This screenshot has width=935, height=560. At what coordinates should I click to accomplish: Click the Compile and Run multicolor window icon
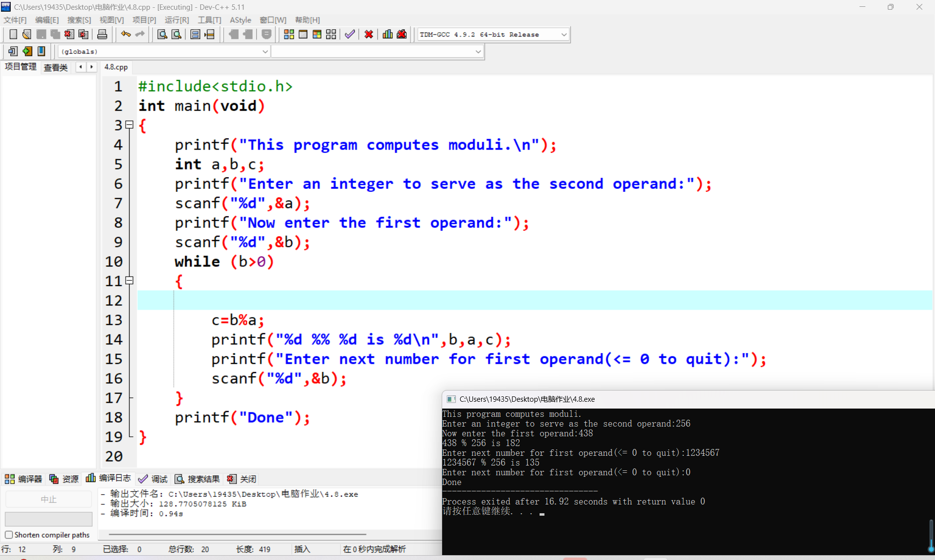317,34
